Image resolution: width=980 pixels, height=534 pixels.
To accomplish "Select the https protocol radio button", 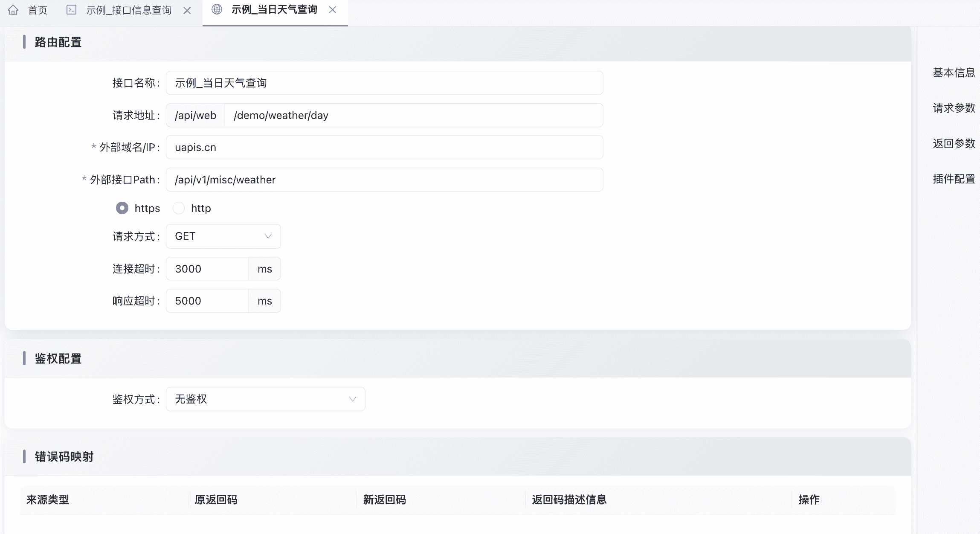I will [122, 208].
